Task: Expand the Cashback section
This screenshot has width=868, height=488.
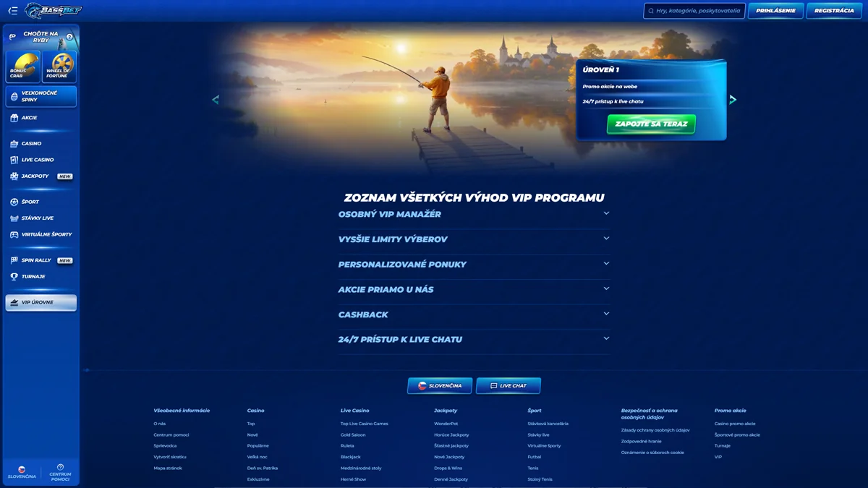Action: click(x=474, y=314)
